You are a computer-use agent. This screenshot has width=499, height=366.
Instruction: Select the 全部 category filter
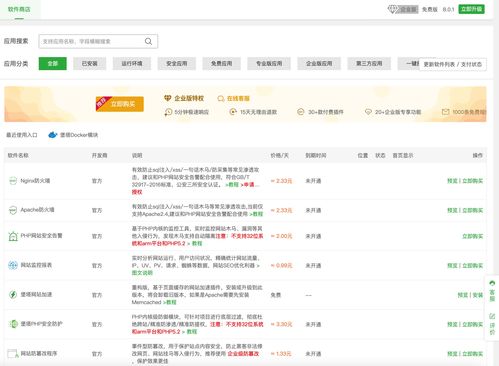click(x=53, y=64)
